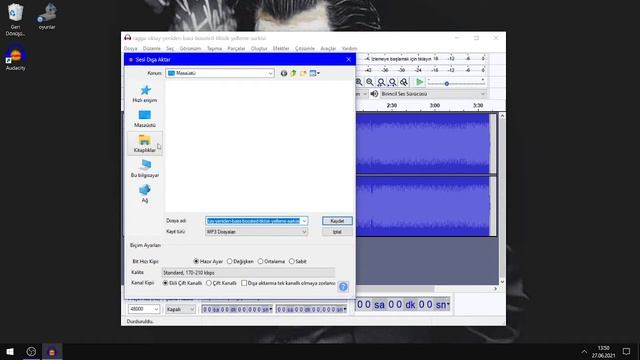The image size is (640, 360).
Task: Open the Kayıt türü MP3 Dosyaları dropdown
Action: (256, 232)
